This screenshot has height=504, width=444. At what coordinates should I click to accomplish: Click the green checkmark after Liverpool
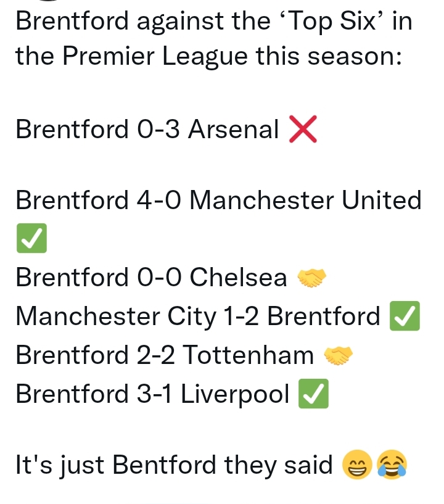coord(313,394)
